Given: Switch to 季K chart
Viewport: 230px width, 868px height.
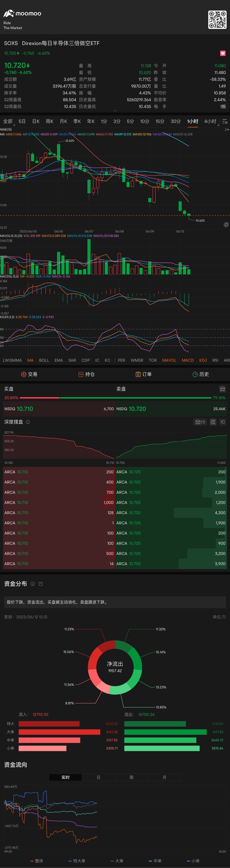Looking at the screenshot, I should tap(77, 121).
